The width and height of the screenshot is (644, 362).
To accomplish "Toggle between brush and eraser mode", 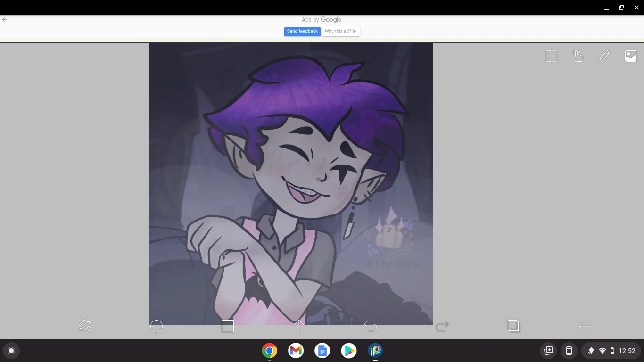I will pyautogui.click(x=85, y=326).
